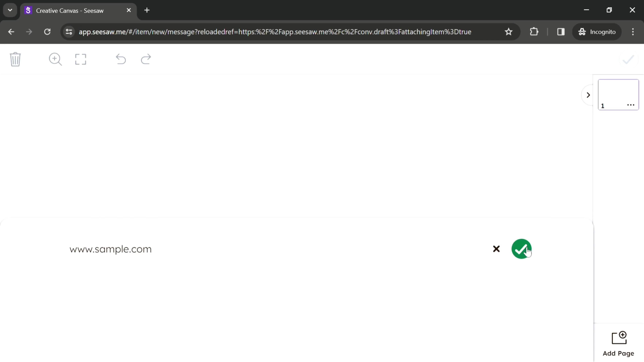Select the zoom in tool
This screenshot has width=644, height=362.
pyautogui.click(x=55, y=59)
